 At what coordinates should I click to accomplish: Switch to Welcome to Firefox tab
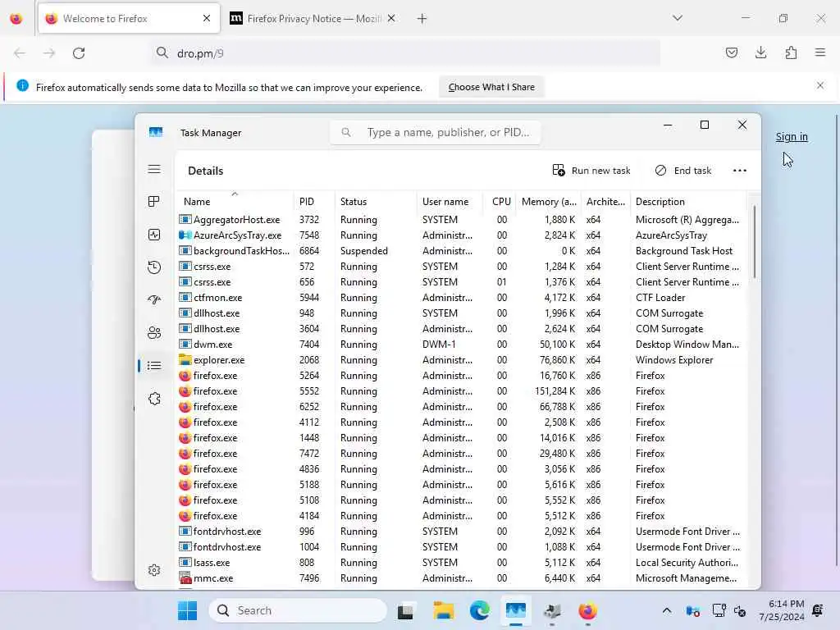(x=129, y=19)
